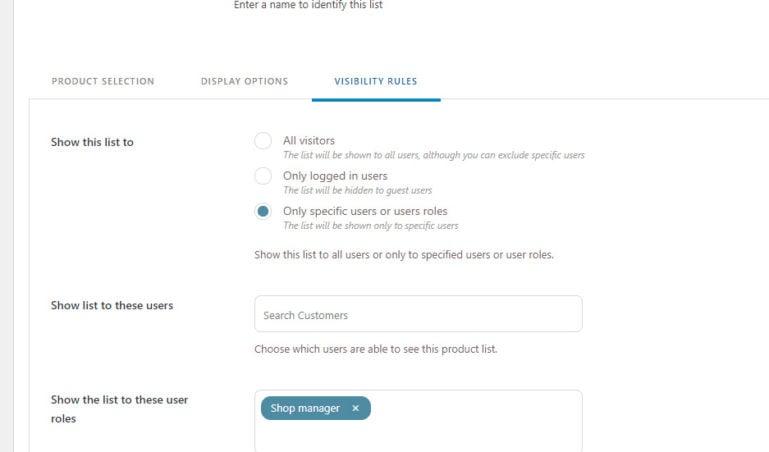Open the Display Options tab

tap(244, 81)
